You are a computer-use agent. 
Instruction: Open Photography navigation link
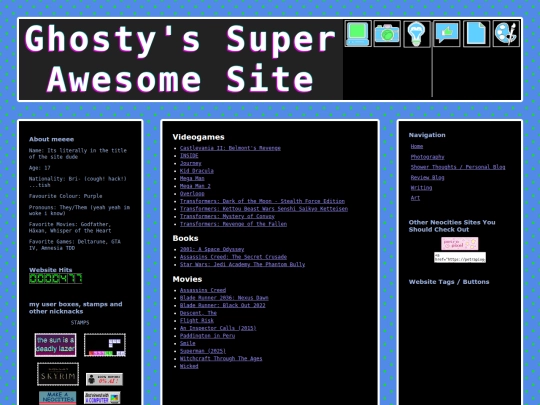427,157
